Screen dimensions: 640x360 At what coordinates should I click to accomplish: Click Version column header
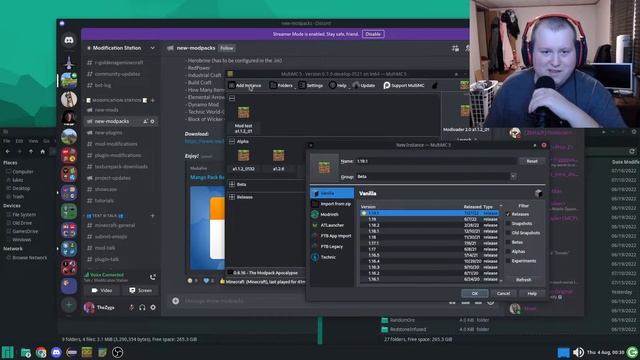[x=368, y=207]
